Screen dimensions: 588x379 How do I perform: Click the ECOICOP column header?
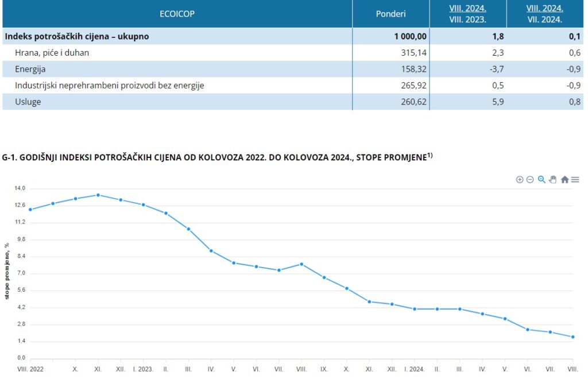click(x=177, y=14)
